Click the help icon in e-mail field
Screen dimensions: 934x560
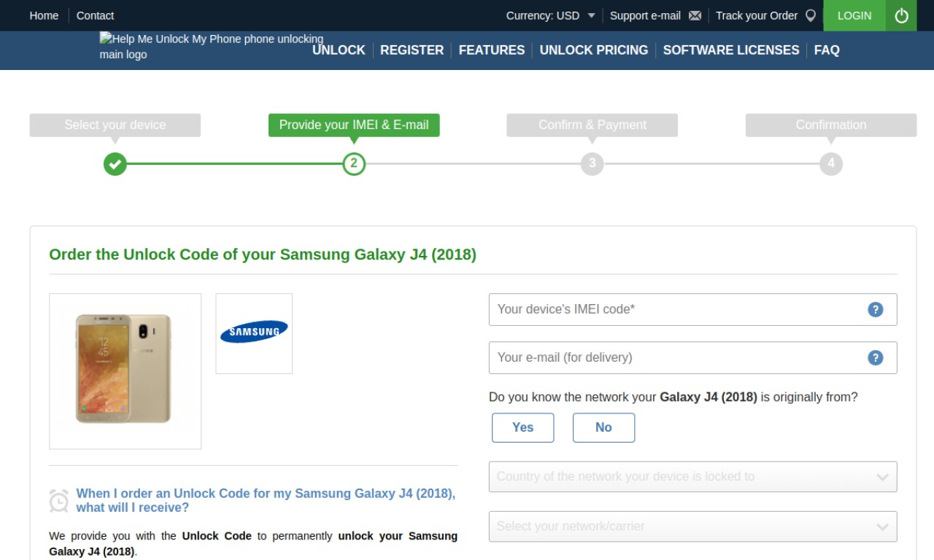876,357
